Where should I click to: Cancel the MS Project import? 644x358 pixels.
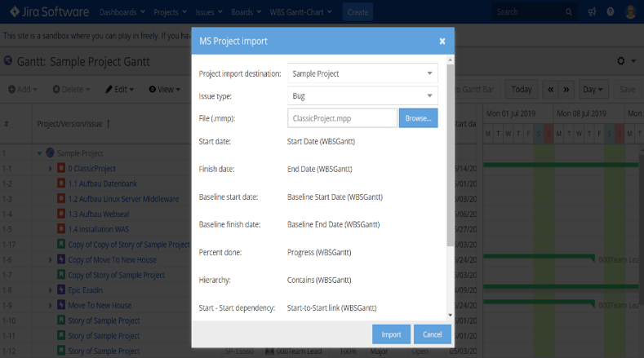coord(432,334)
